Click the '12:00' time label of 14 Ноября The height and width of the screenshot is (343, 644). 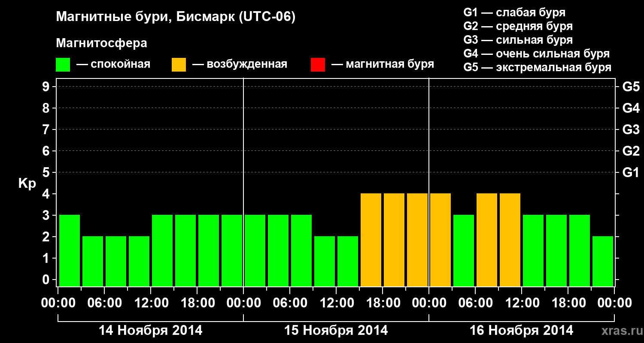tap(151, 303)
